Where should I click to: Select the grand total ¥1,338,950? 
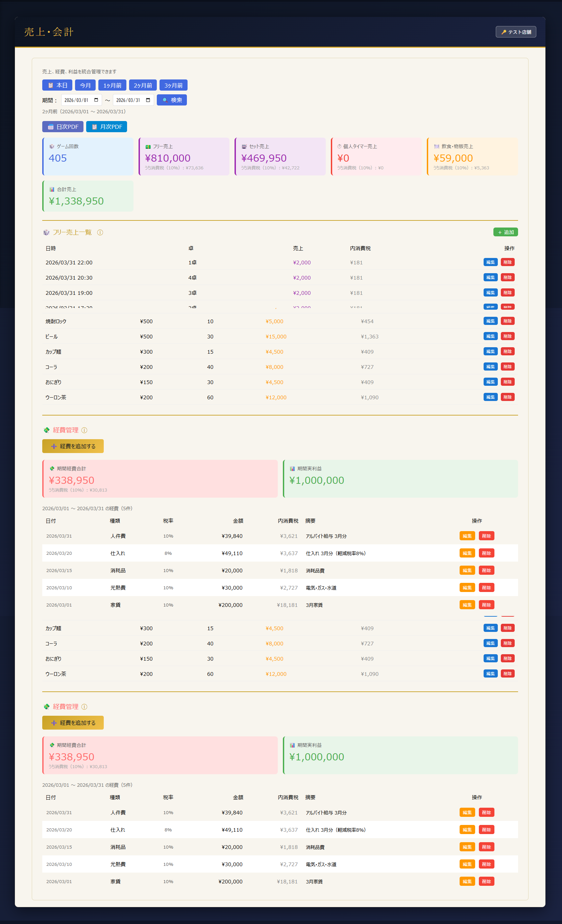point(76,202)
